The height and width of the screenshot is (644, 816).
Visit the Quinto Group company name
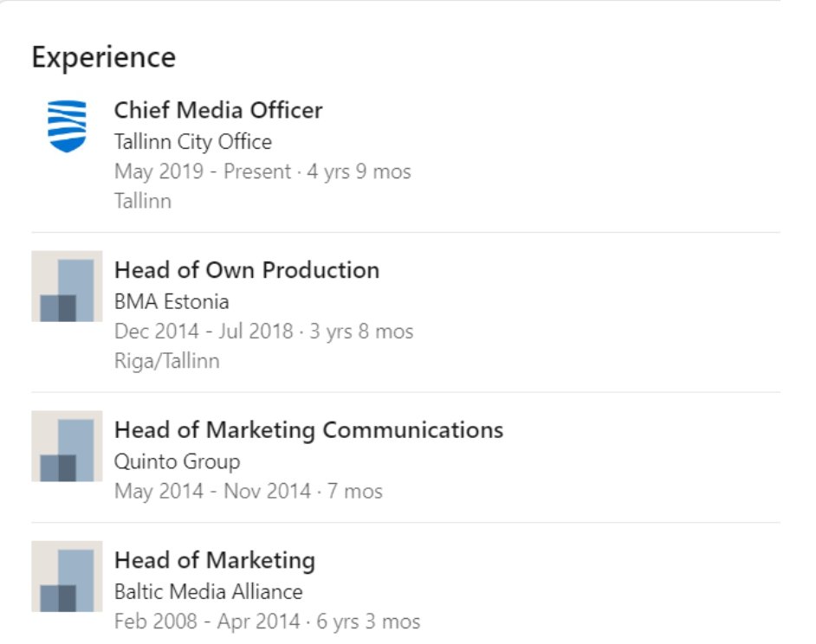(x=177, y=462)
